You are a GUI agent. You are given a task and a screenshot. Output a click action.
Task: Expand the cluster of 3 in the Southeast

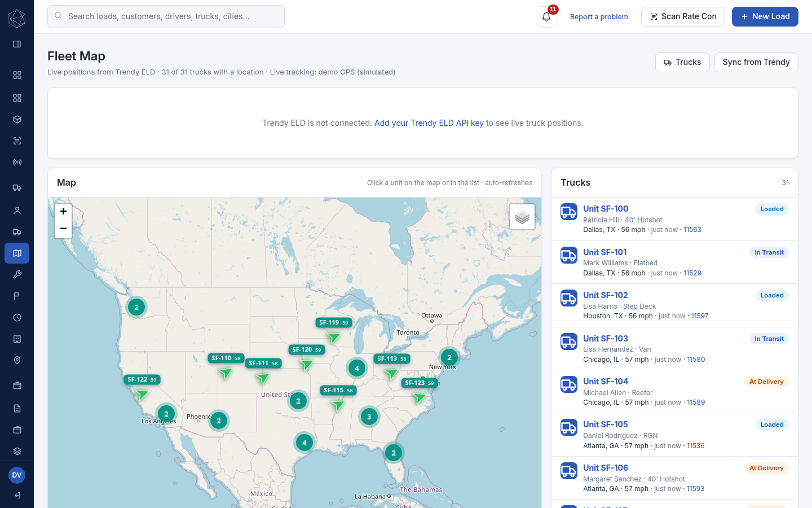coord(369,417)
